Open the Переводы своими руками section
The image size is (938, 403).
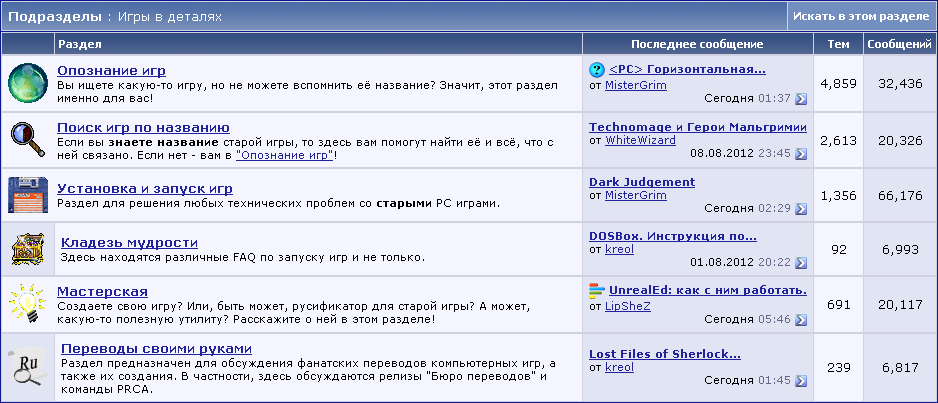156,349
